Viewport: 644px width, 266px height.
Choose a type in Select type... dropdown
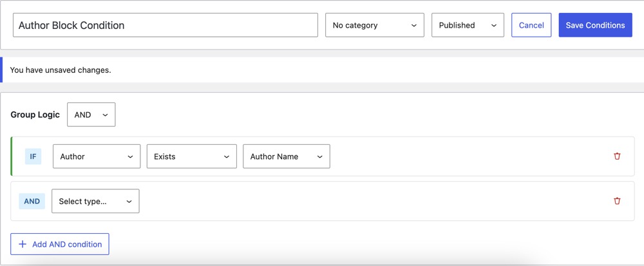pos(95,201)
